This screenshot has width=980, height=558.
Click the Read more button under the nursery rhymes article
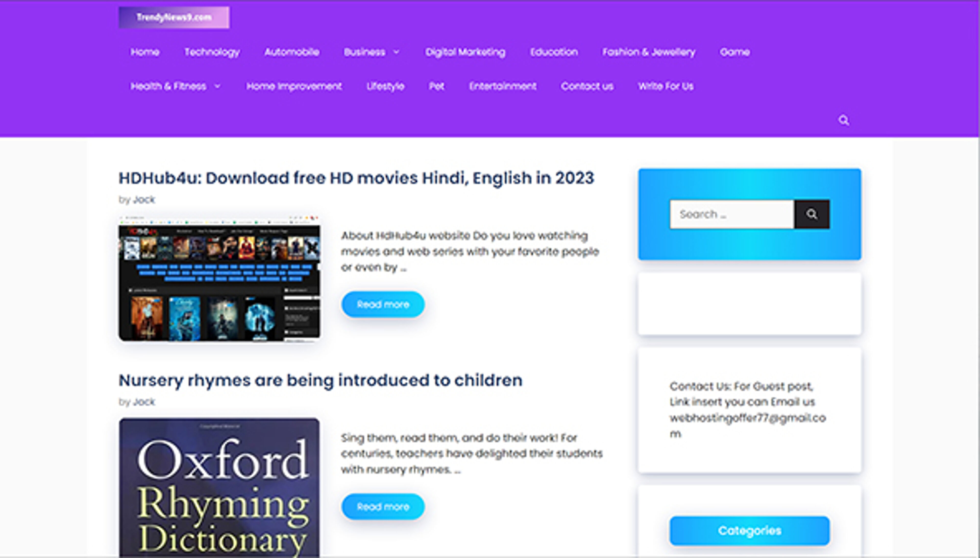coord(383,507)
